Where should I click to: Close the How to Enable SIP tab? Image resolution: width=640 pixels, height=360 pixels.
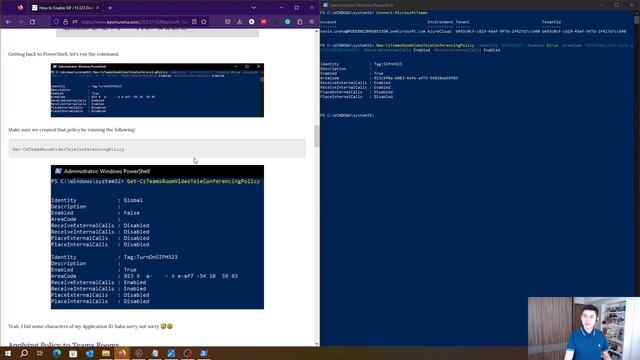click(x=98, y=8)
